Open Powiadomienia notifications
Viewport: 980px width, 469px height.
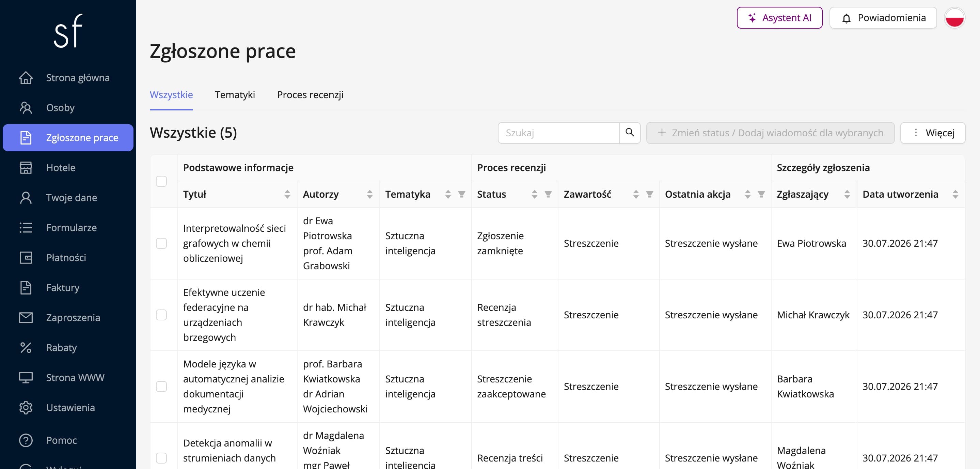(883, 18)
